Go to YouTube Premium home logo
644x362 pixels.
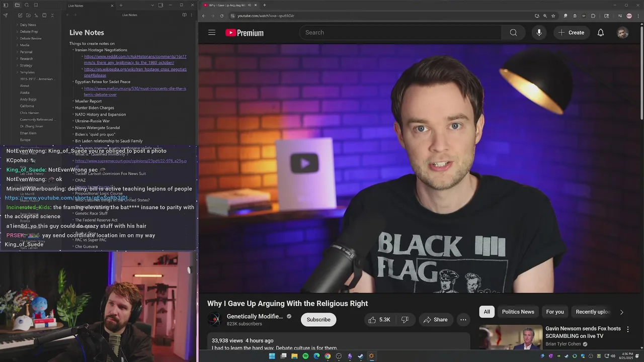coord(245,33)
